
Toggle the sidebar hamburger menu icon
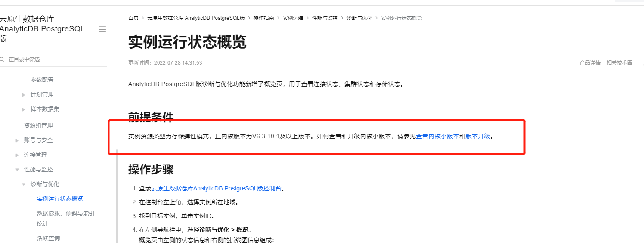[x=102, y=29]
